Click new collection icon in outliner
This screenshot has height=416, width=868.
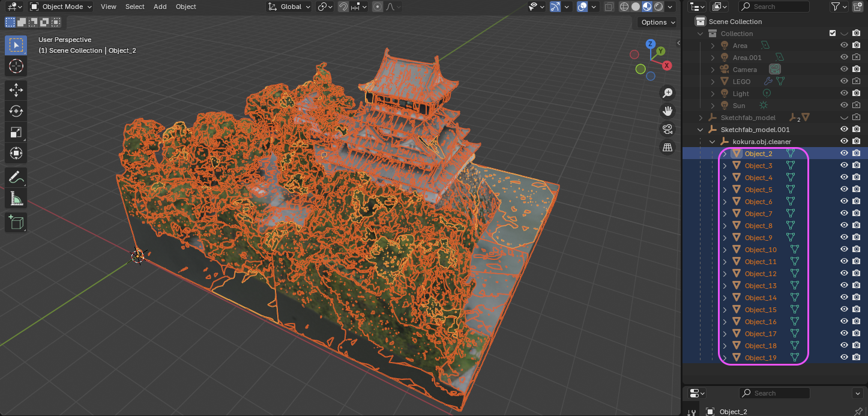pyautogui.click(x=857, y=7)
